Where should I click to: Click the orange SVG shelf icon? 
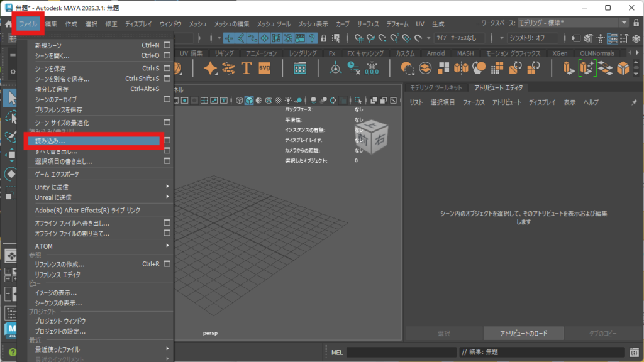tap(264, 68)
